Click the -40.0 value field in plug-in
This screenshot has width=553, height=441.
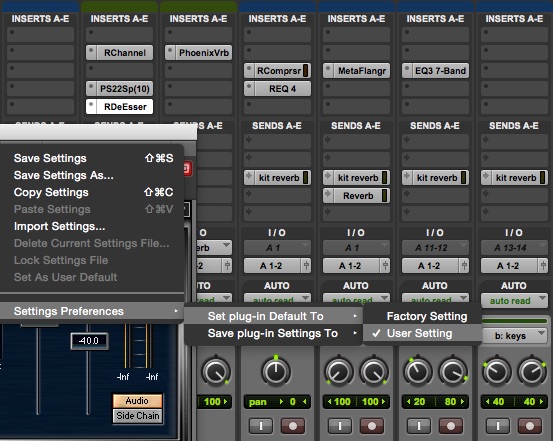[89, 340]
